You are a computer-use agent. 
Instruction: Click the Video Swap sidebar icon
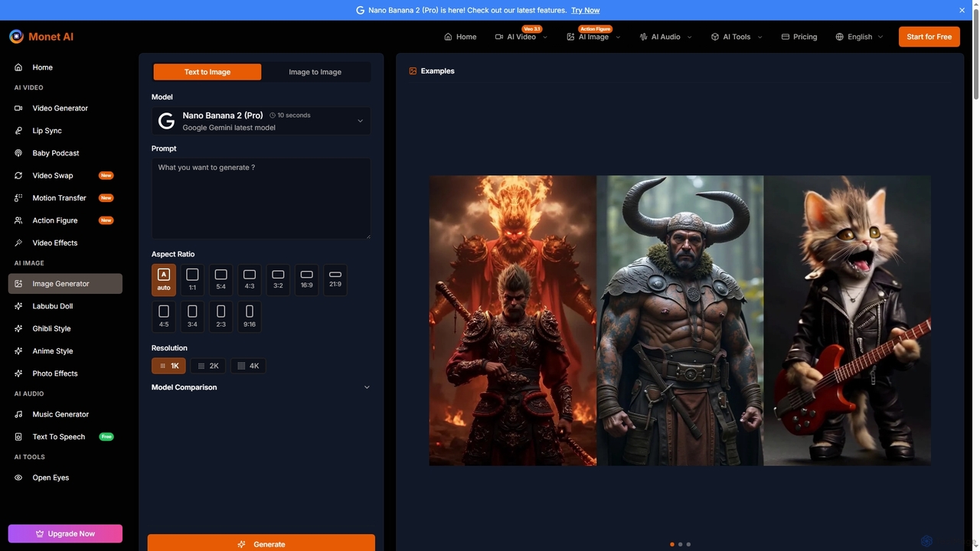pyautogui.click(x=18, y=175)
